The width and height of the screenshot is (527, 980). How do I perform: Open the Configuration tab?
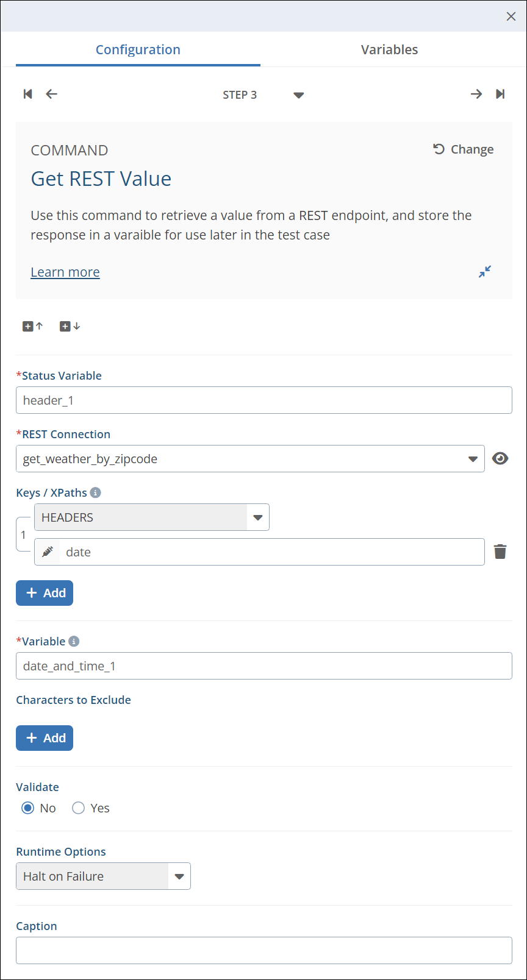pos(138,50)
